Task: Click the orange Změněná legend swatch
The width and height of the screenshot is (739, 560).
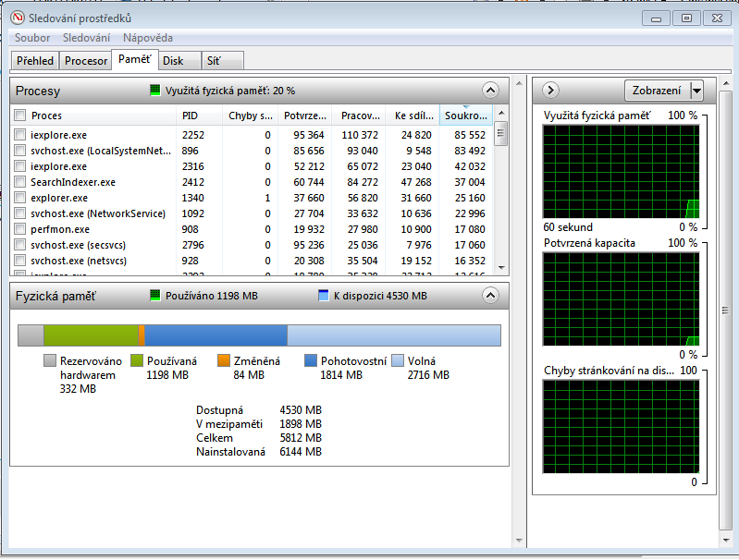Action: pos(224,360)
